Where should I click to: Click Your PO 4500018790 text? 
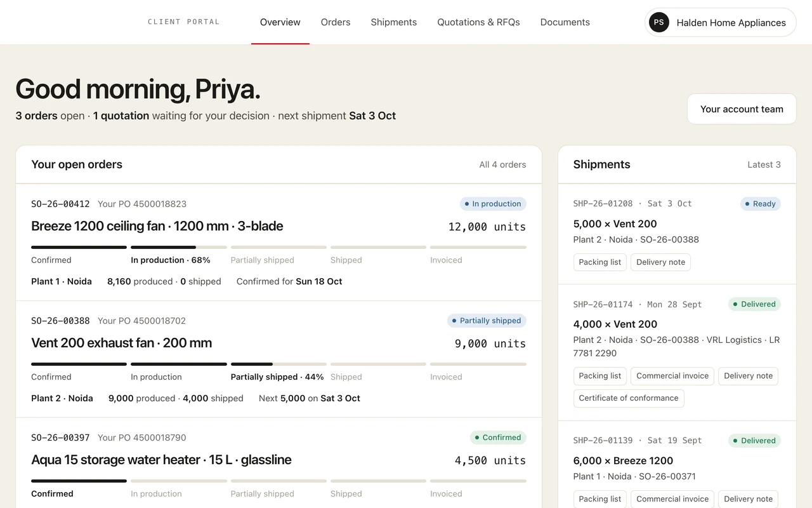tap(142, 438)
